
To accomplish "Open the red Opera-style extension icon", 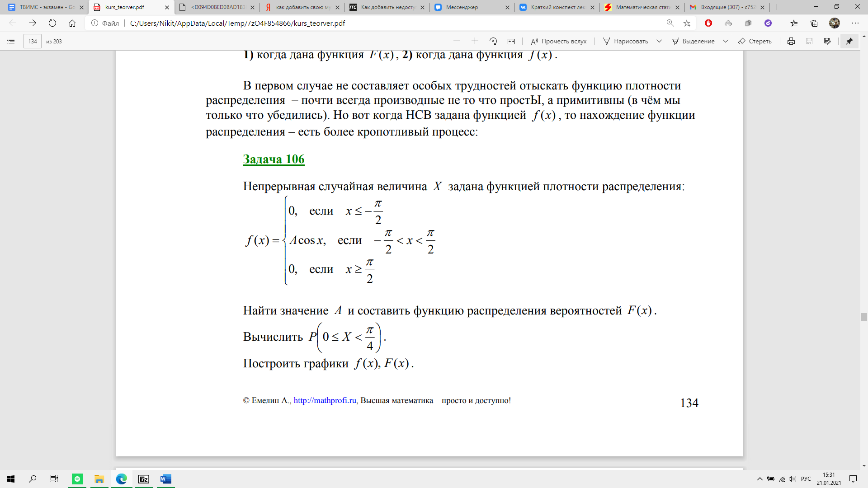I will click(x=708, y=23).
